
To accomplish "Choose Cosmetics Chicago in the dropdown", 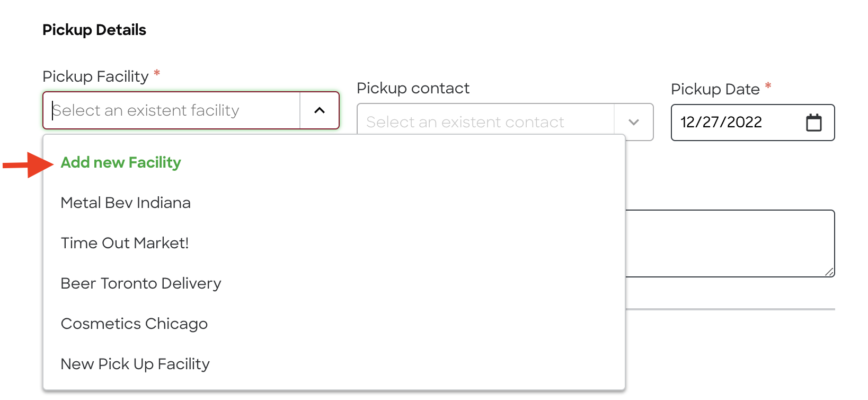I will point(134,324).
